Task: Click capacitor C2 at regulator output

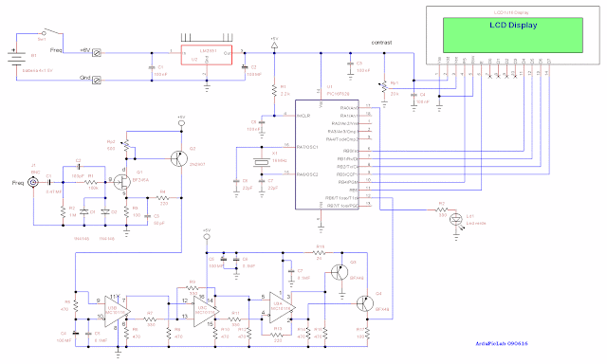Action: click(245, 67)
